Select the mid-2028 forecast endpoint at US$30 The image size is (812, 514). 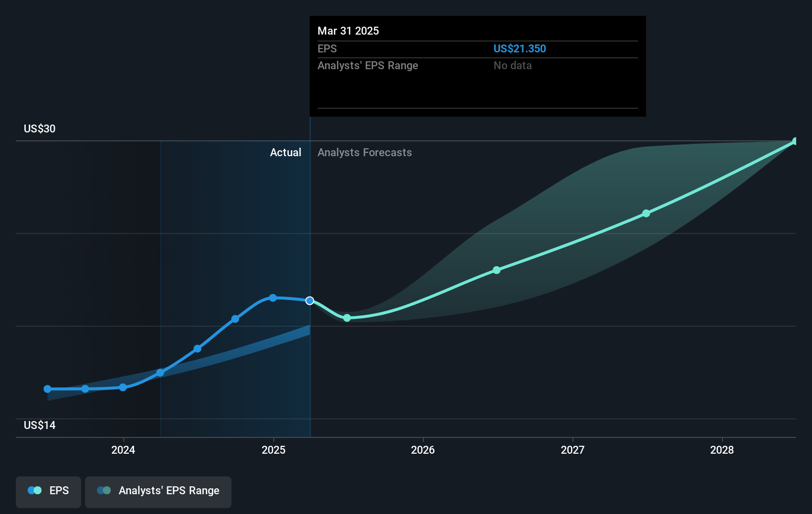tap(795, 141)
